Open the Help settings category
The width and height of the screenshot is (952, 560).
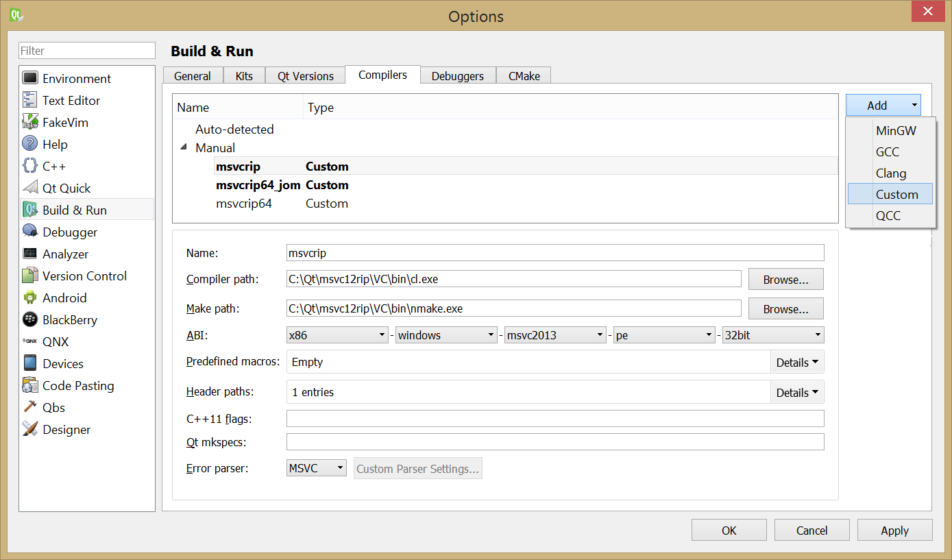(86, 144)
